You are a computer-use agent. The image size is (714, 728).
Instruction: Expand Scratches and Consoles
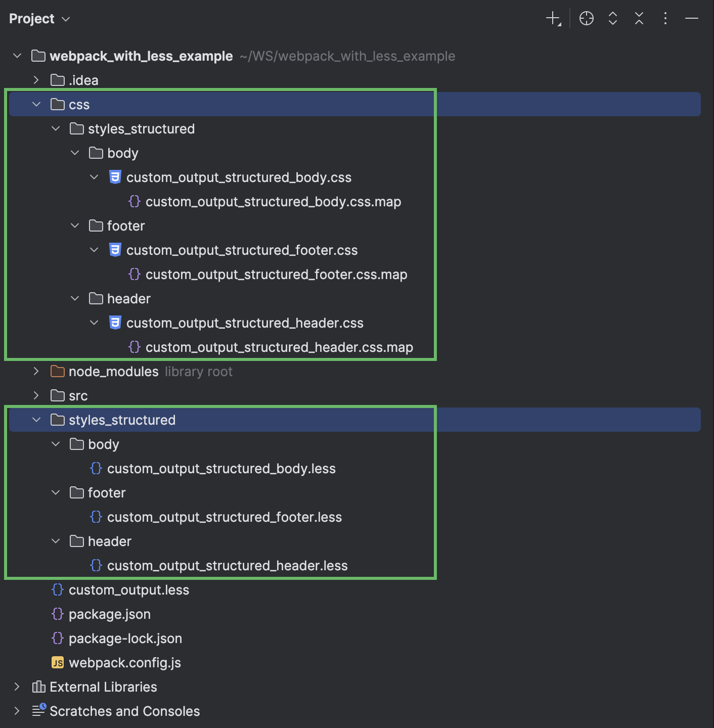pos(17,711)
